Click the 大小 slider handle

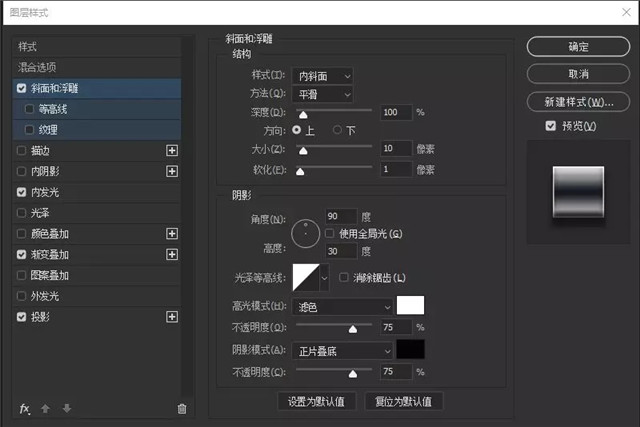pyautogui.click(x=303, y=151)
